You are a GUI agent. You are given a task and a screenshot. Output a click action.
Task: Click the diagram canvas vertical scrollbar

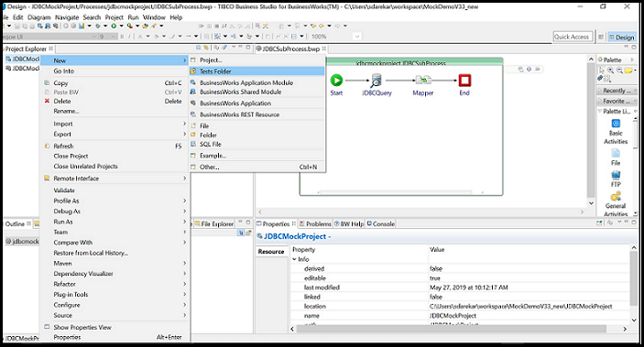(591, 131)
